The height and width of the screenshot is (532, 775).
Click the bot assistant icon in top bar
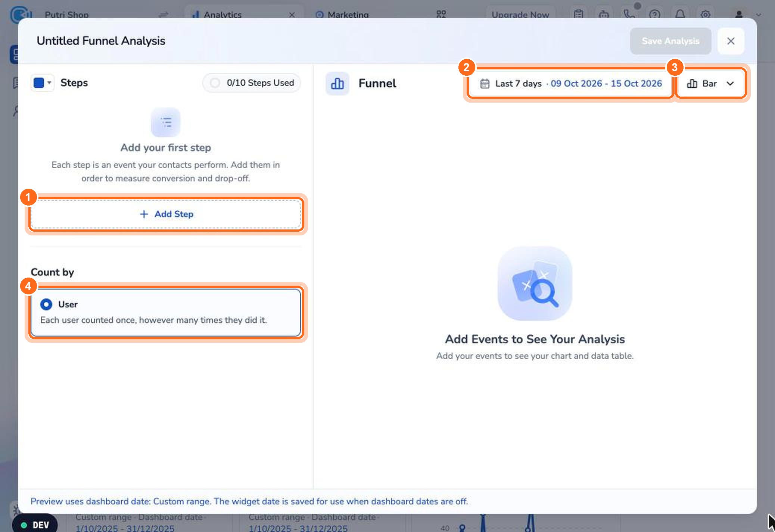pos(604,15)
